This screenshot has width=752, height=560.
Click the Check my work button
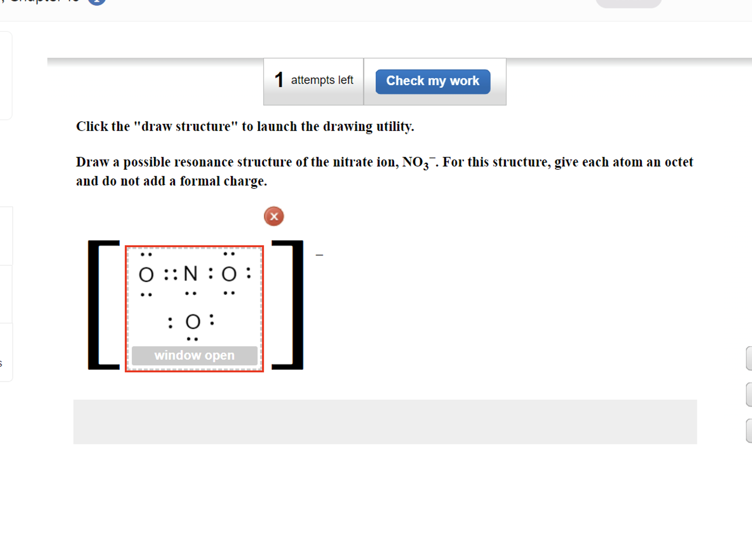coord(433,80)
